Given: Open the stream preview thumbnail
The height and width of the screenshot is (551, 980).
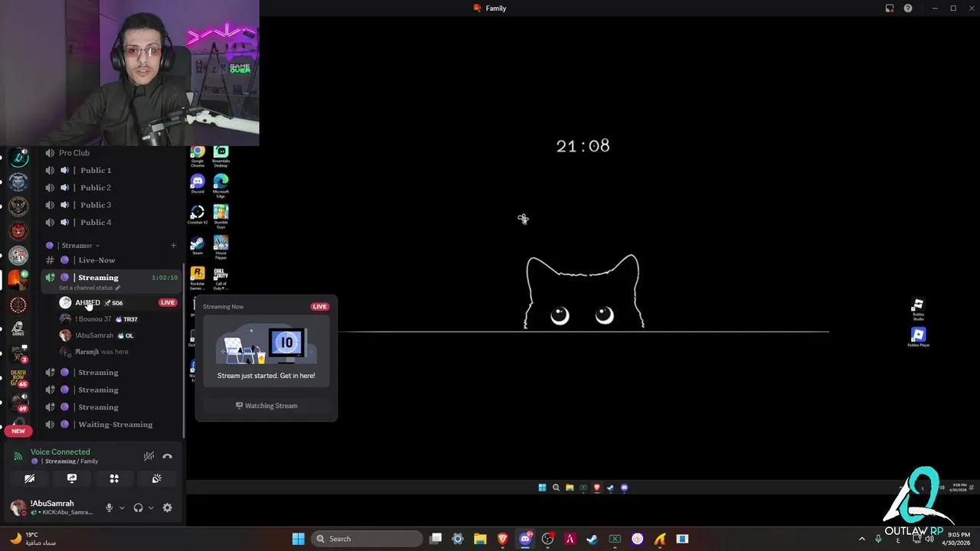Looking at the screenshot, I should point(266,353).
